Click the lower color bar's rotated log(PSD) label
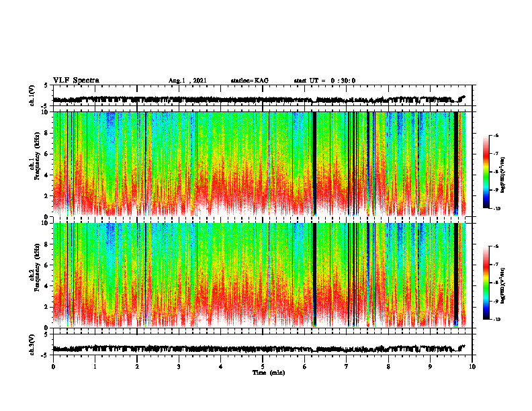This screenshot has width=532, height=411. [x=503, y=286]
